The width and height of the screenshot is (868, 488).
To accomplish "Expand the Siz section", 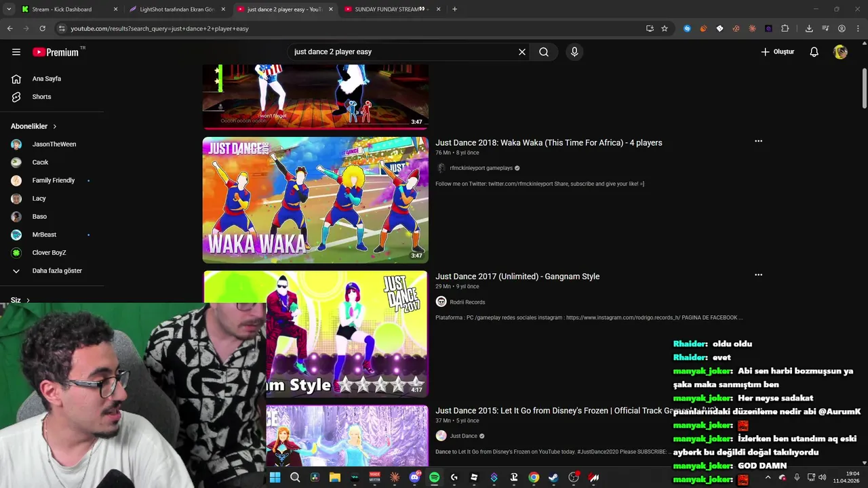I will tap(20, 300).
